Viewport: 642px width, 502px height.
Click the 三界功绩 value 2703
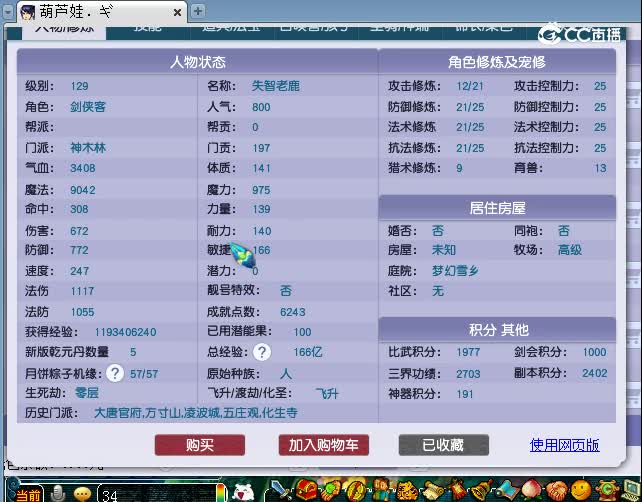click(468, 374)
